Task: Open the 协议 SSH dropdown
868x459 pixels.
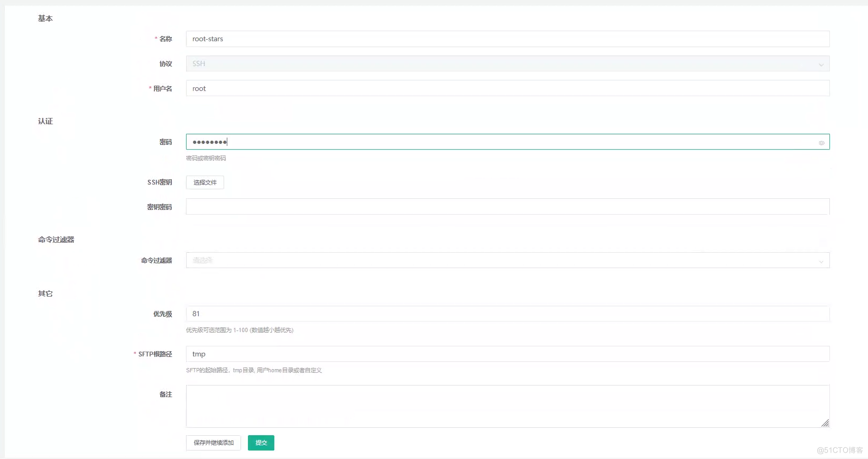Action: click(x=507, y=63)
